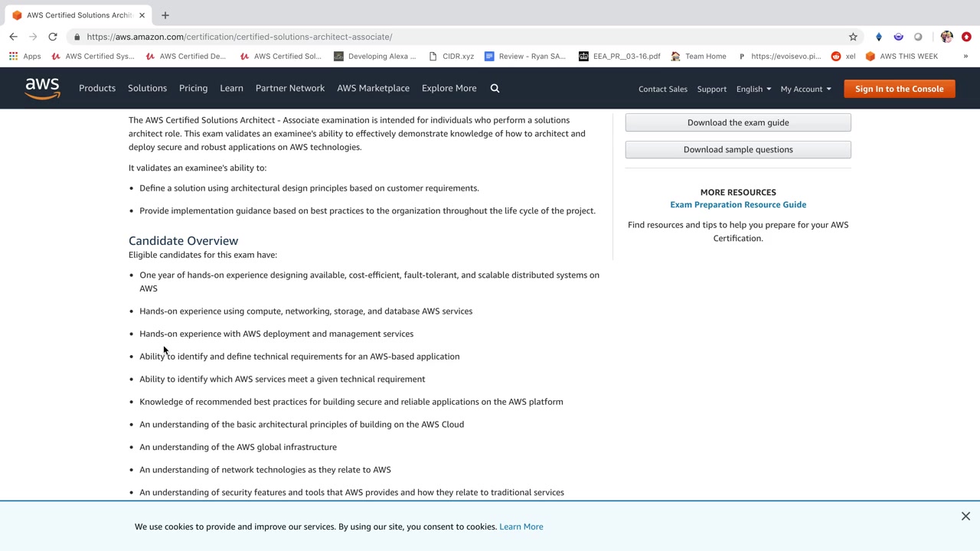Click the bullet about basic architectural principles
This screenshot has width=980, height=551.
(x=302, y=425)
